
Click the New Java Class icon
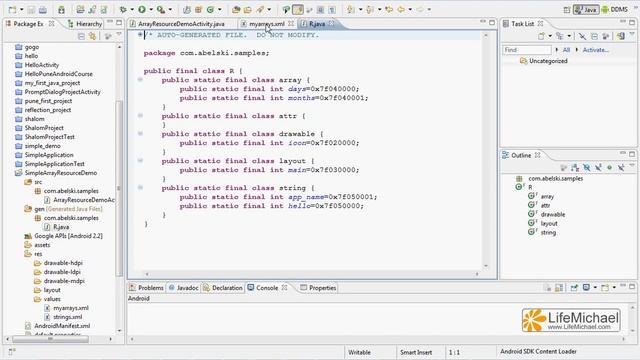tap(210, 9)
